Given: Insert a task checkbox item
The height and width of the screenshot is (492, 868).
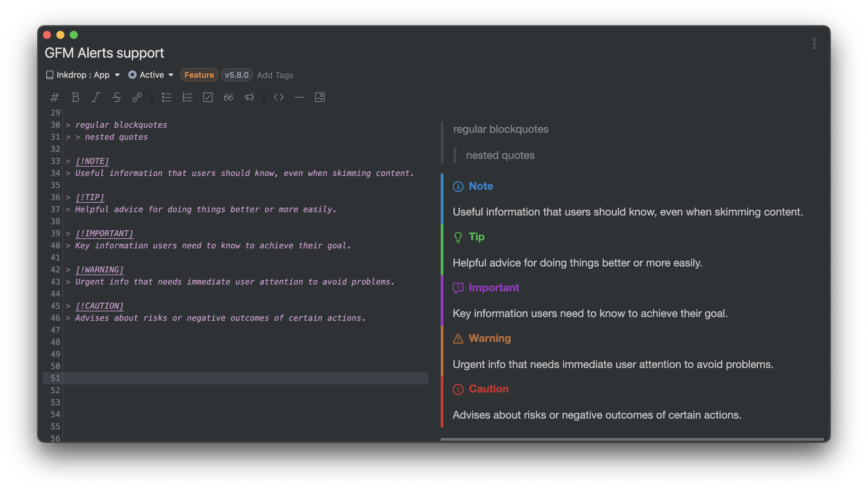Looking at the screenshot, I should coord(208,97).
